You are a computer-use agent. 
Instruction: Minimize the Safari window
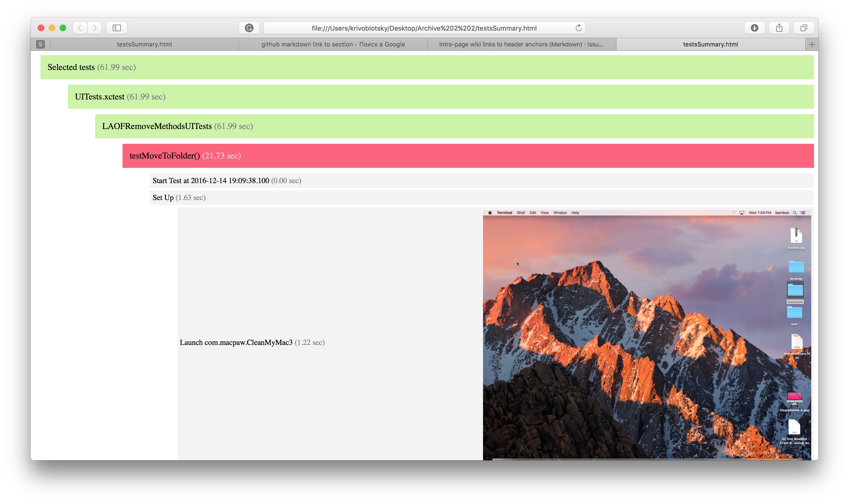tap(52, 28)
